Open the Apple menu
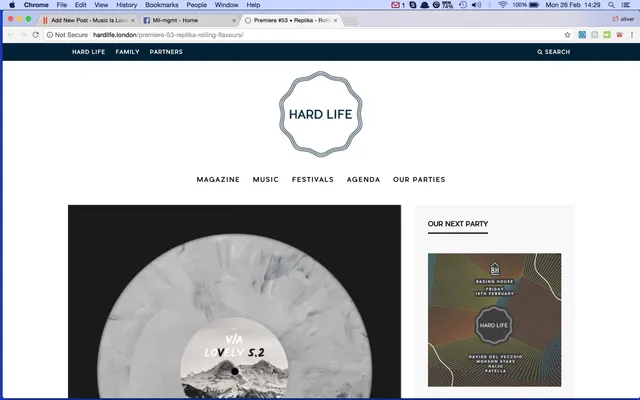Image resolution: width=640 pixels, height=400 pixels. pos(12,5)
